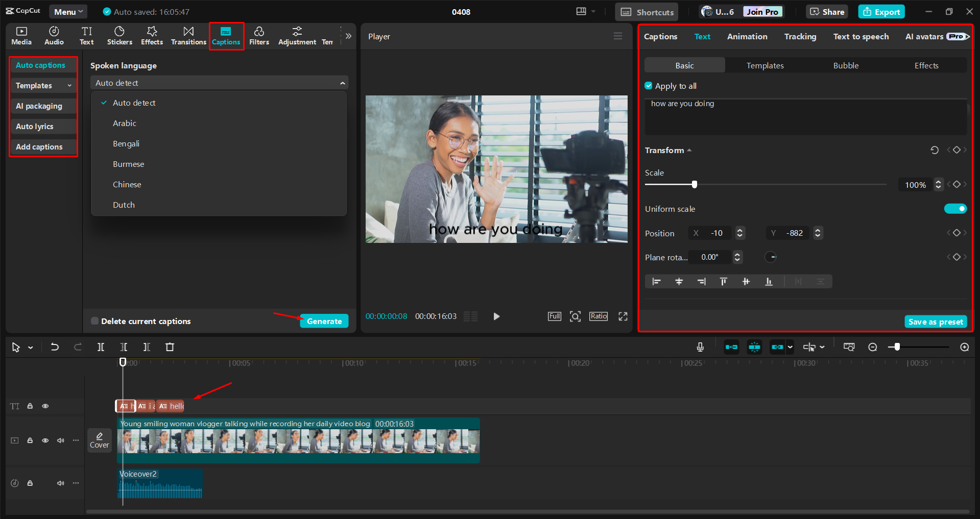Check the Delete current captions option
Screen dimensions: 980x519
coord(94,320)
